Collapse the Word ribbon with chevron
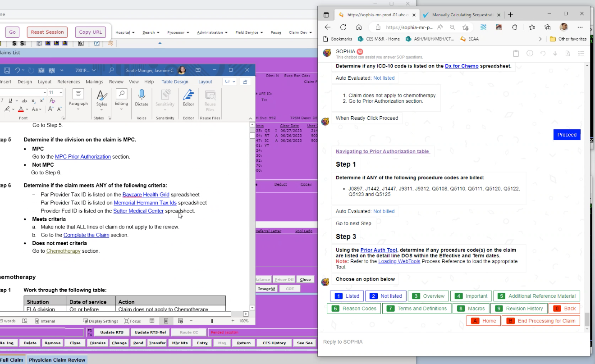595x364 pixels. tap(252, 118)
